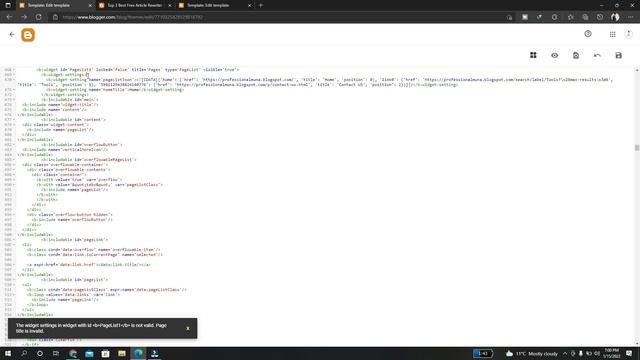Show hidden system tray icons
The image size is (640, 360).
(565, 353)
